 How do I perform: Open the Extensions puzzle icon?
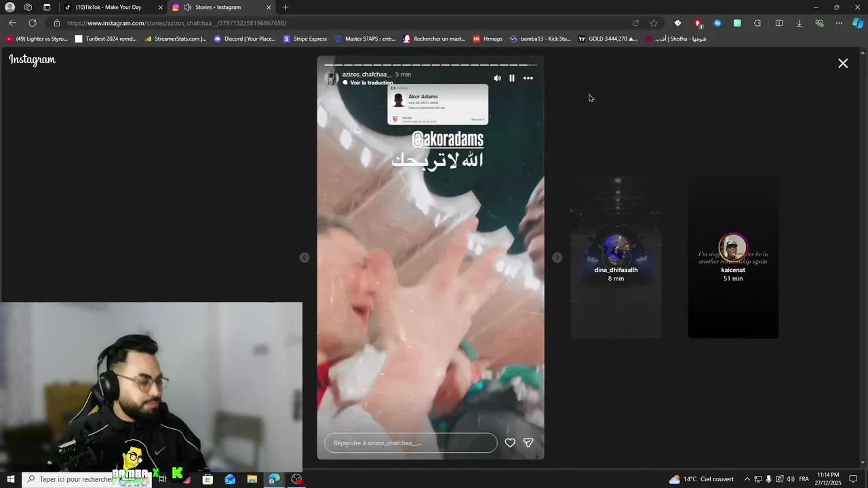click(x=757, y=23)
